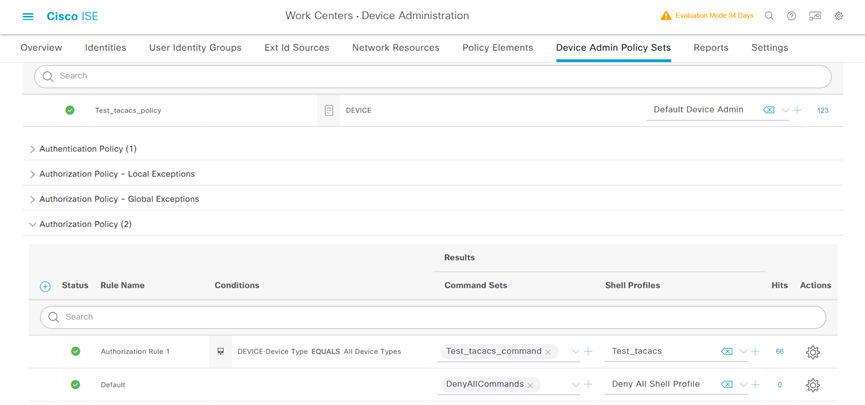Image resolution: width=865 pixels, height=405 pixels.
Task: Open the header search magnifier icon
Action: click(769, 16)
